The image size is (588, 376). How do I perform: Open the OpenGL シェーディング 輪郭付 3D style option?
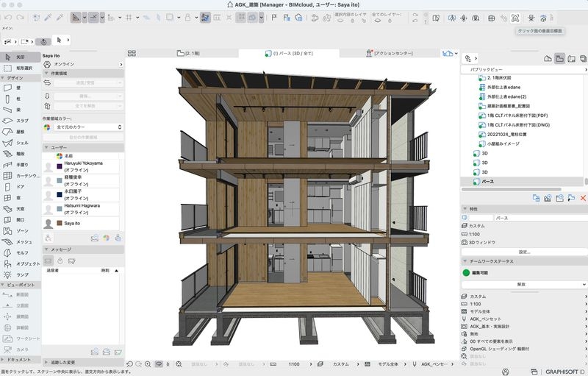(524, 349)
